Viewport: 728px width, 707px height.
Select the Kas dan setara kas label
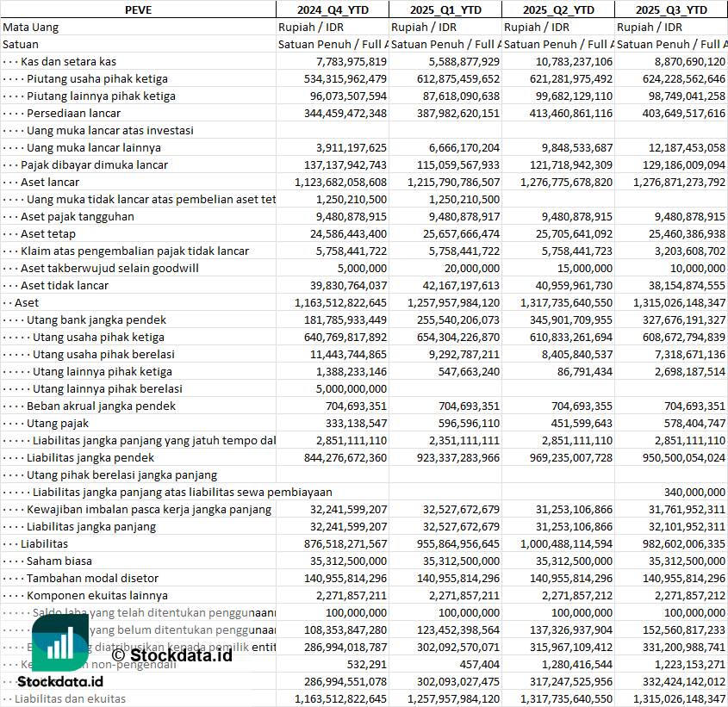coord(68,62)
